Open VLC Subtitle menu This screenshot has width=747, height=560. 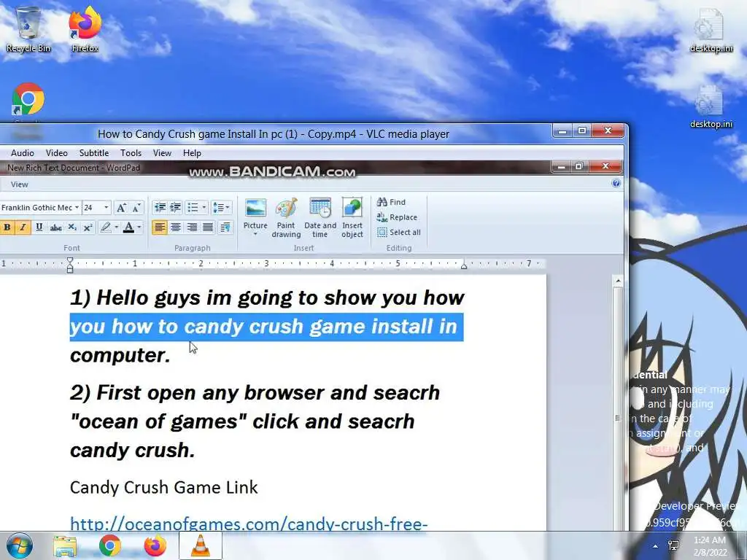(x=94, y=153)
